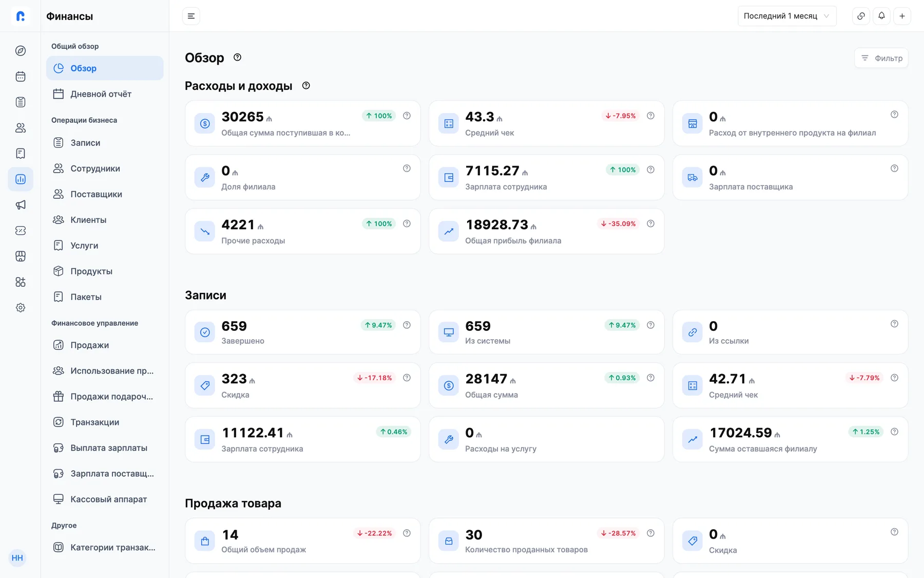Open Кассовый аппарат in the sidebar
This screenshot has height=578, width=924.
click(x=105, y=499)
